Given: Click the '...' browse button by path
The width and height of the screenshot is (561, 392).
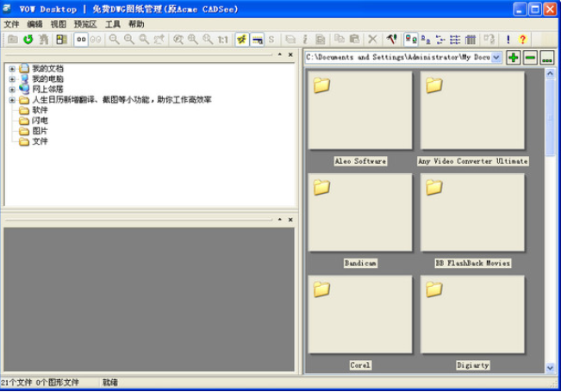Looking at the screenshot, I should pos(547,57).
